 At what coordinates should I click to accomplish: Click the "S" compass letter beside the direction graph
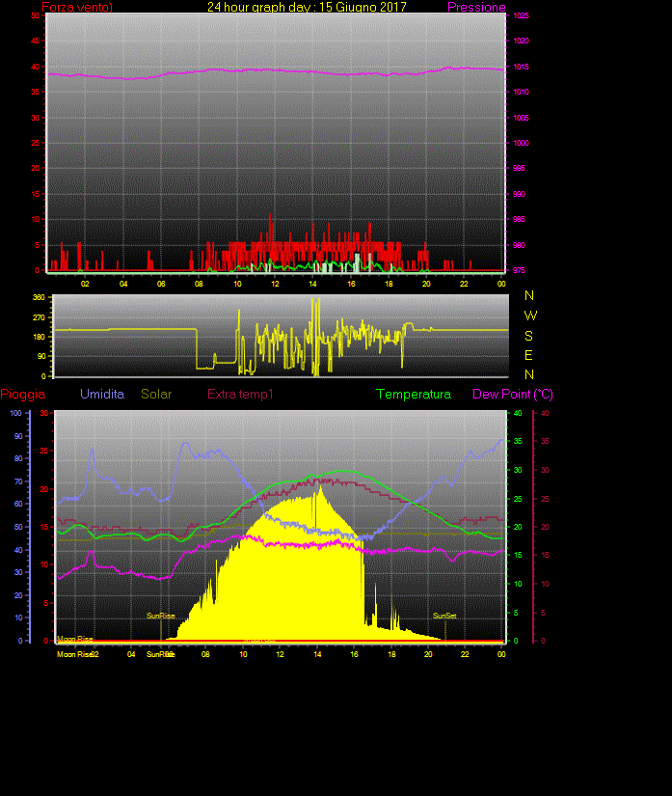[529, 336]
